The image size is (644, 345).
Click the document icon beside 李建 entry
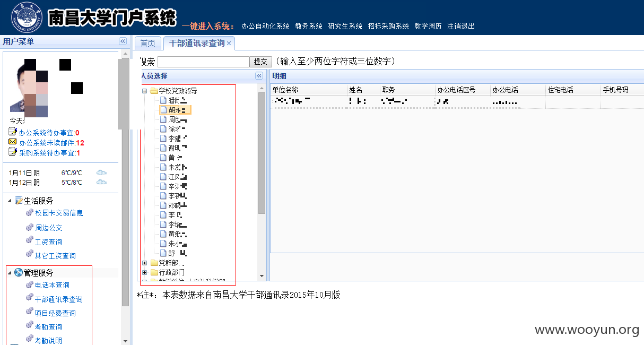(x=163, y=139)
